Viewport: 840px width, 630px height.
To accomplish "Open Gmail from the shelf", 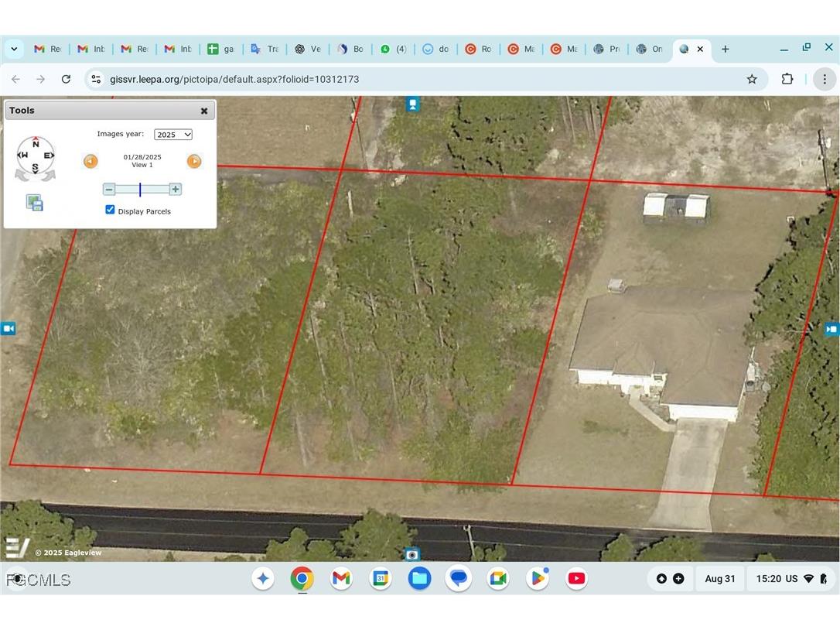I will (341, 578).
